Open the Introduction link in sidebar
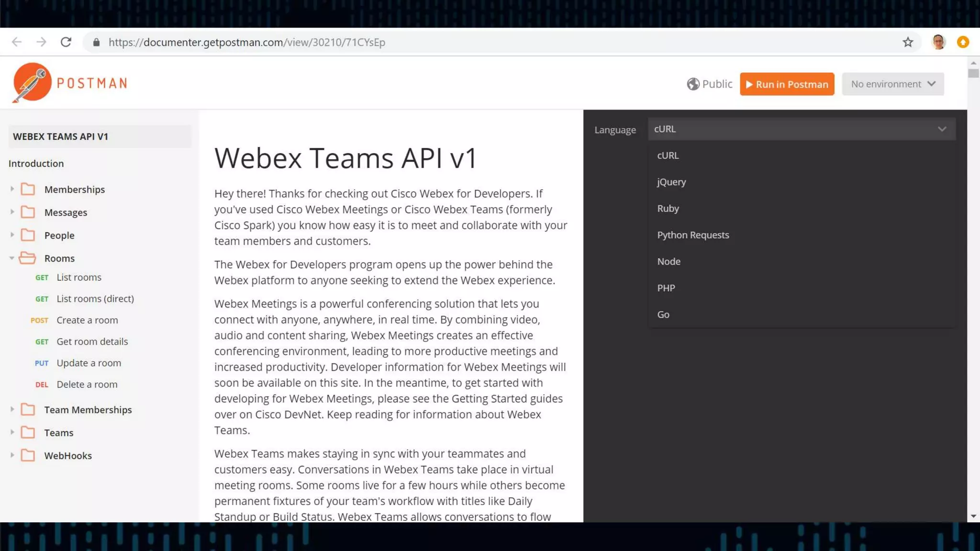This screenshot has height=551, width=980. (x=36, y=164)
